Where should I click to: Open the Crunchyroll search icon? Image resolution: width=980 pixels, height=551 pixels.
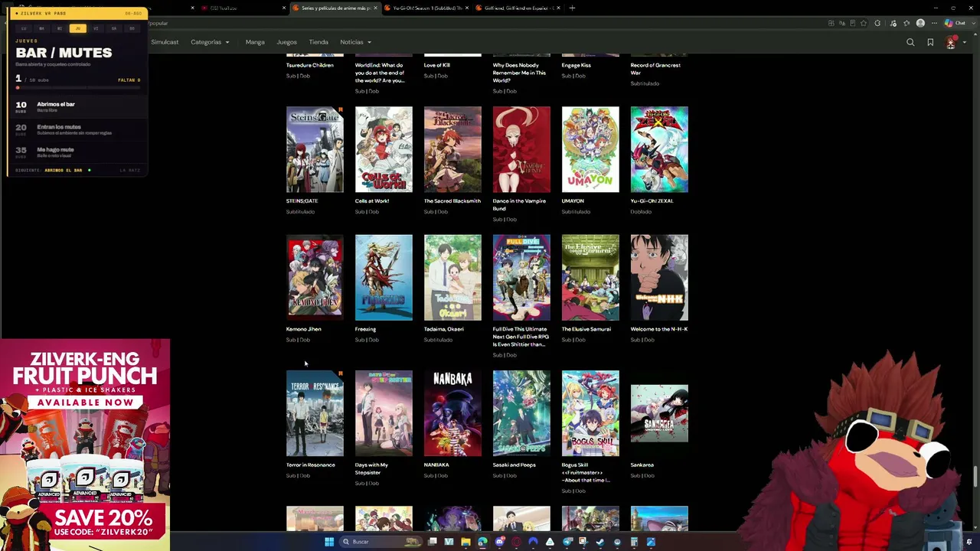point(910,42)
